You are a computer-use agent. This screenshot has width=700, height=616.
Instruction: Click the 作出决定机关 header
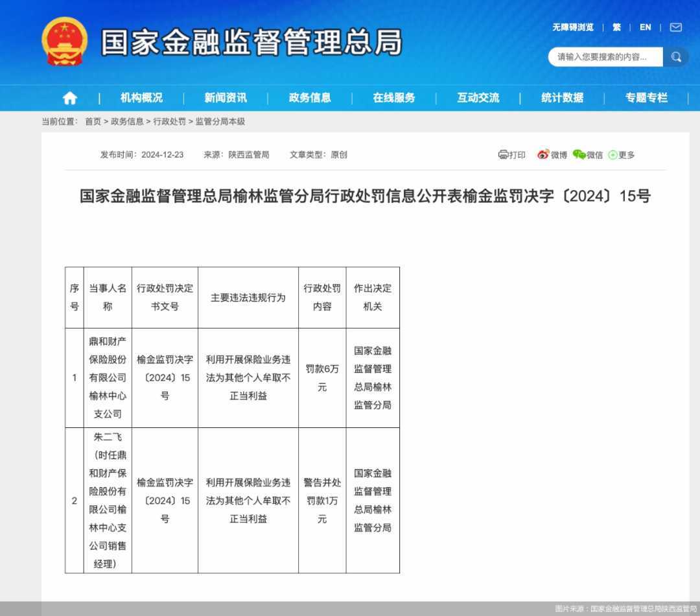(x=373, y=298)
